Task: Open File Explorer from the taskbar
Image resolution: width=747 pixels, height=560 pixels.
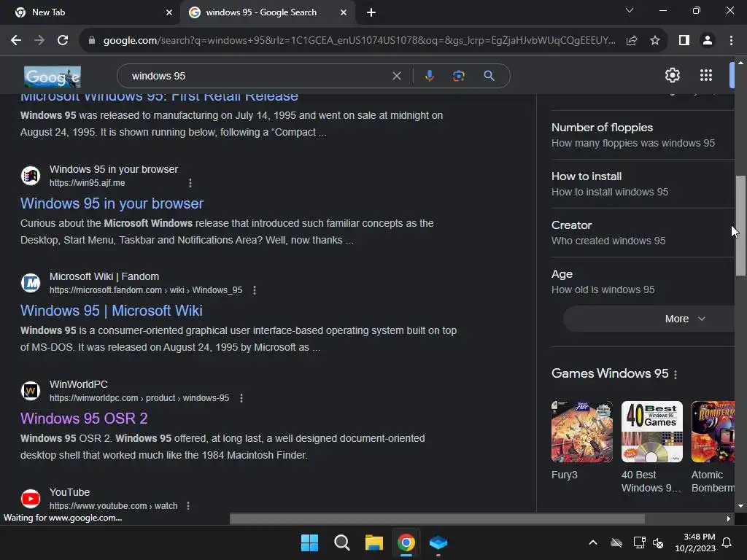Action: [x=374, y=542]
